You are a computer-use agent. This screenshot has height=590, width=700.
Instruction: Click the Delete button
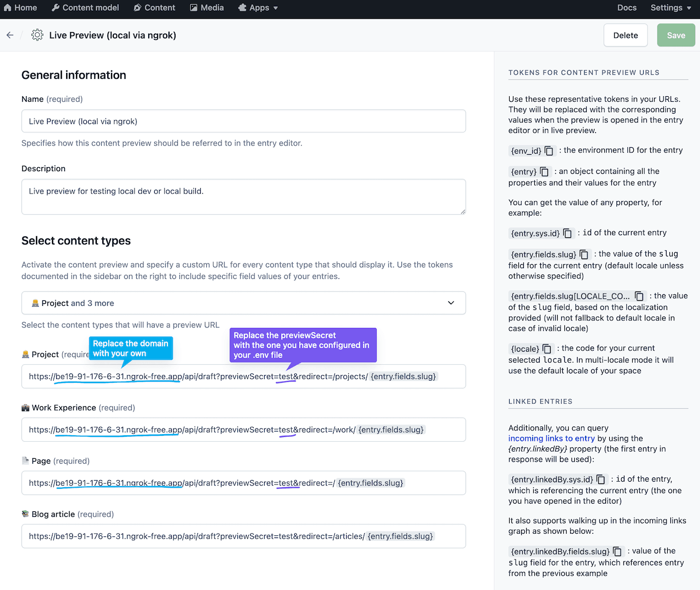pos(626,35)
